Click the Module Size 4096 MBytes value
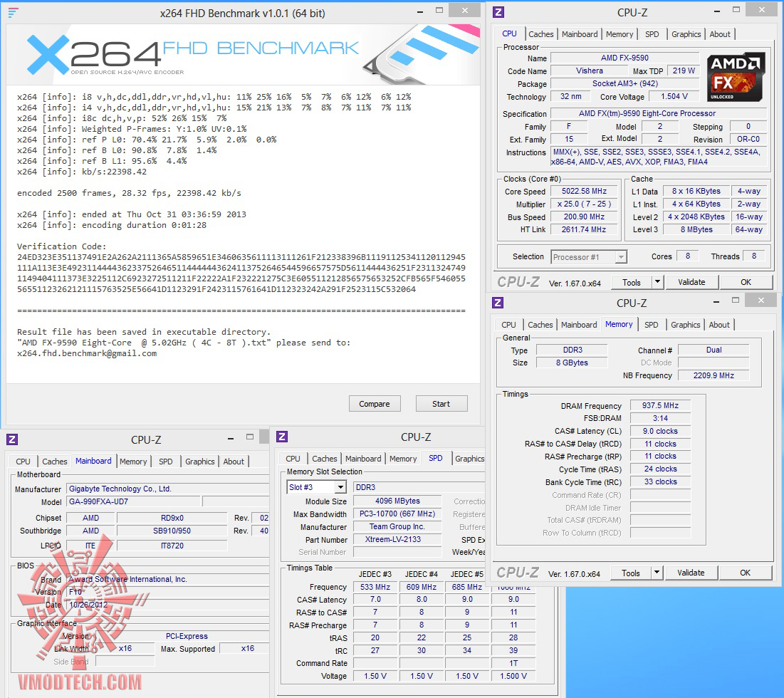This screenshot has width=784, height=698. pos(397,501)
